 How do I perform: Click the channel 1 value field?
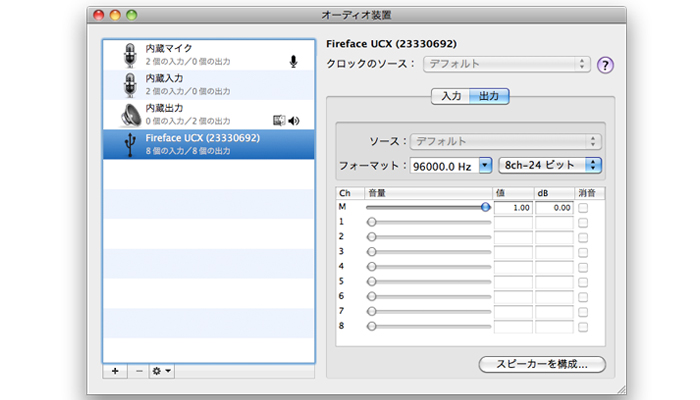513,222
